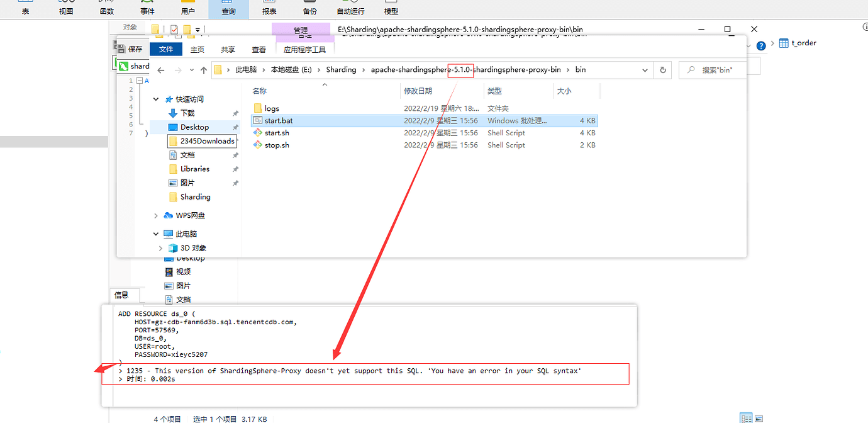The image size is (868, 423).
Task: Collapse the 此电脑 tree node
Action: coord(156,234)
